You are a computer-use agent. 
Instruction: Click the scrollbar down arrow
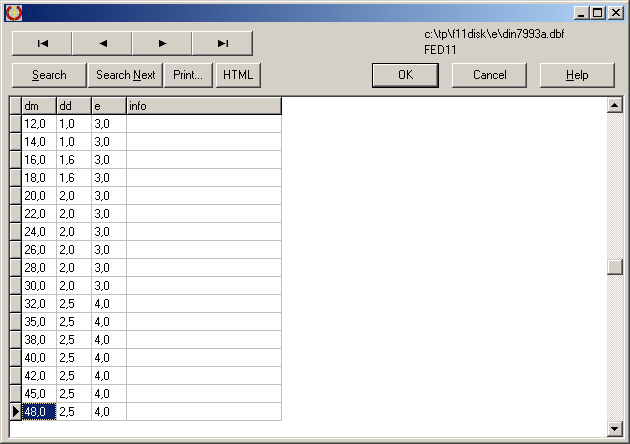[x=615, y=429]
